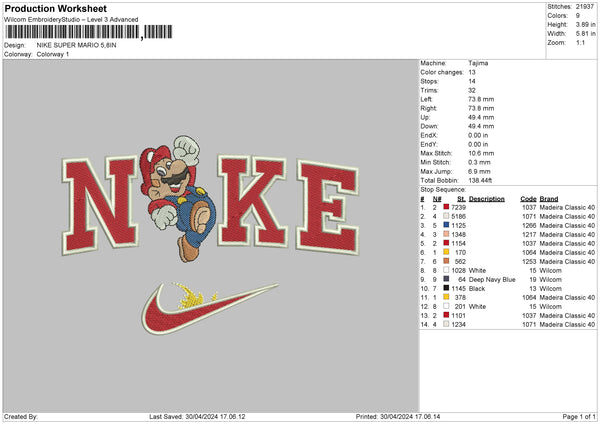Click the design name 'NIKE SUPER MARIO 5,8IN'
Viewport: 600px width, 424px height.
[x=77, y=45]
